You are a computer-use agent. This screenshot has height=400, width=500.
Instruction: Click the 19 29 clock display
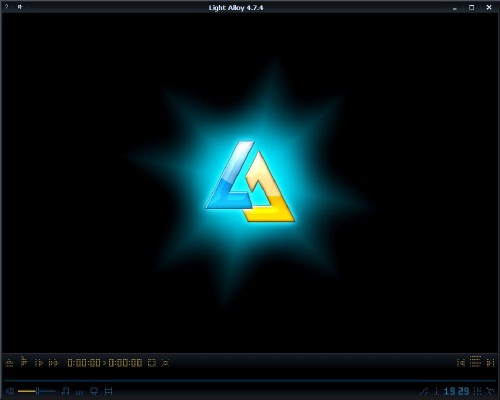point(456,391)
